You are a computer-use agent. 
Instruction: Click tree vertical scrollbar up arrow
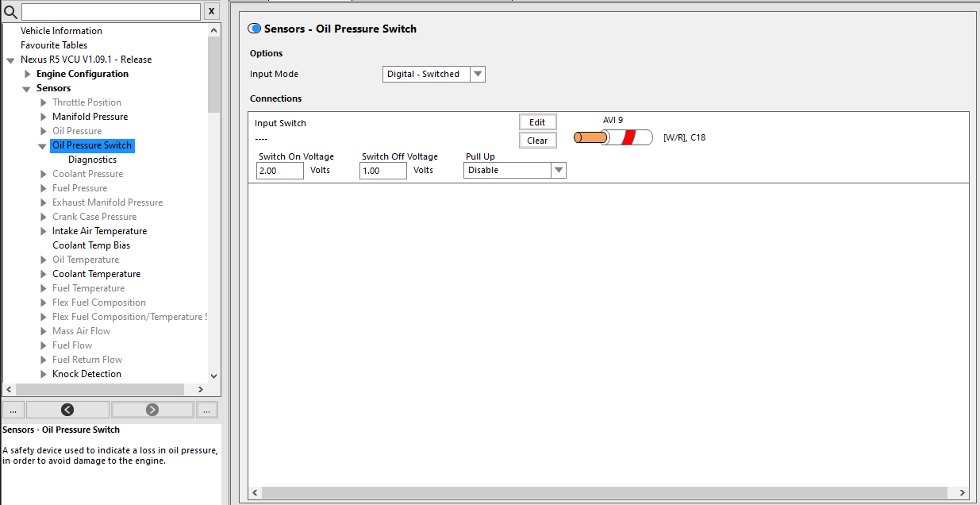pyautogui.click(x=213, y=30)
